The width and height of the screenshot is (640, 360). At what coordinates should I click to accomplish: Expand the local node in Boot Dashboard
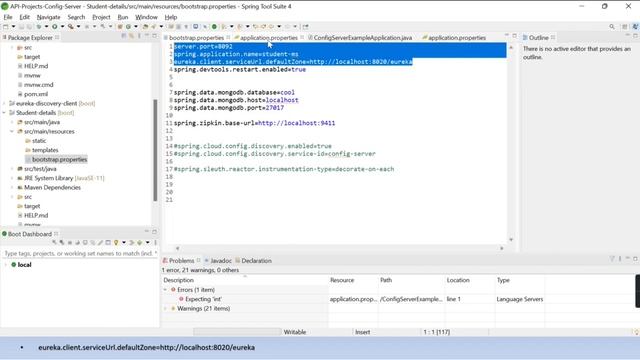pyautogui.click(x=6, y=264)
